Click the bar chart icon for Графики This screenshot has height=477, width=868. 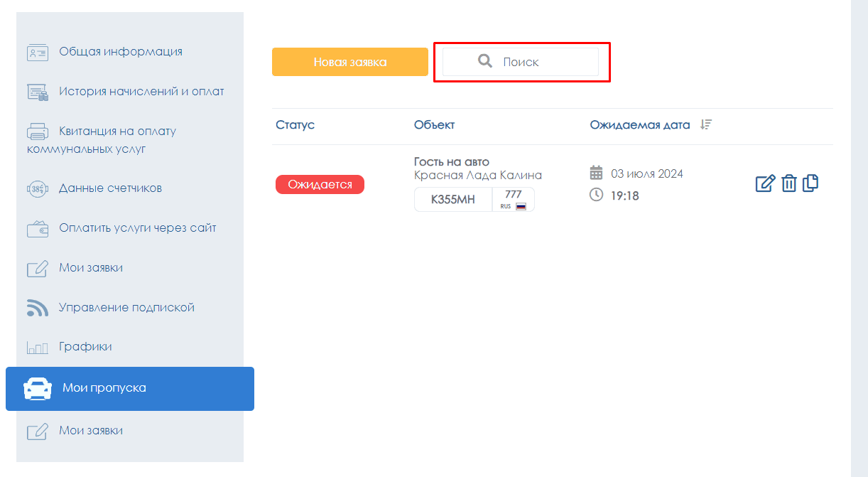click(37, 347)
